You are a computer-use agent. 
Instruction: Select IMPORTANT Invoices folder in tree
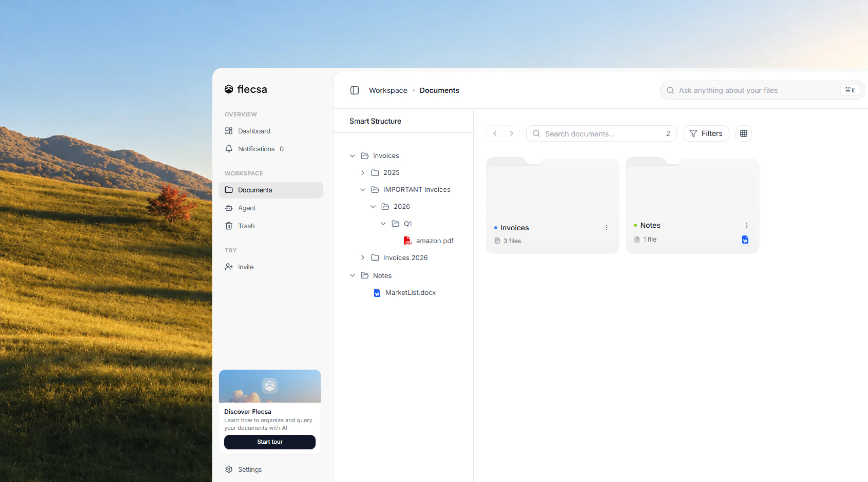pos(410,189)
